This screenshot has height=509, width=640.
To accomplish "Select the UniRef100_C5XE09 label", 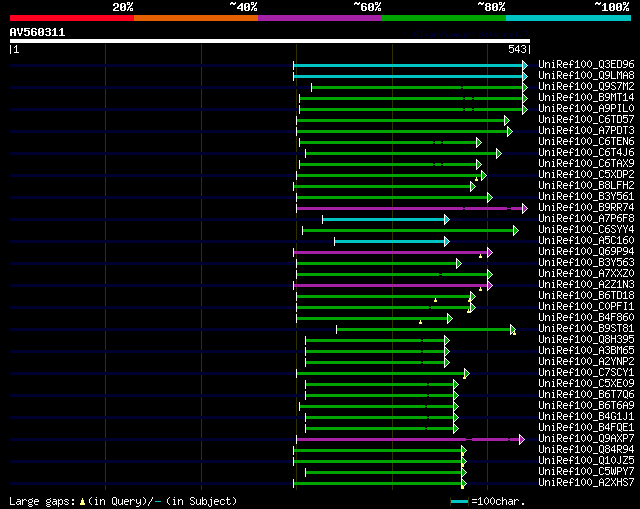I will pyautogui.click(x=586, y=384).
